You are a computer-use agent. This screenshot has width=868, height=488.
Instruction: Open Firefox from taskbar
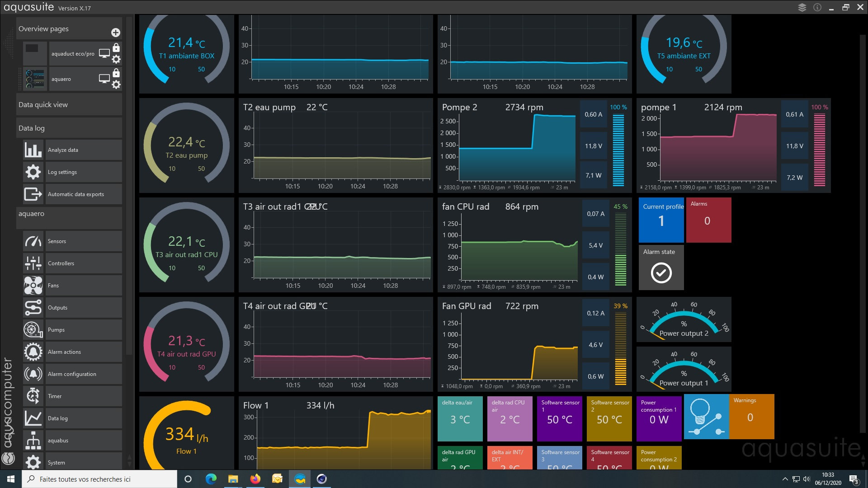(x=255, y=479)
